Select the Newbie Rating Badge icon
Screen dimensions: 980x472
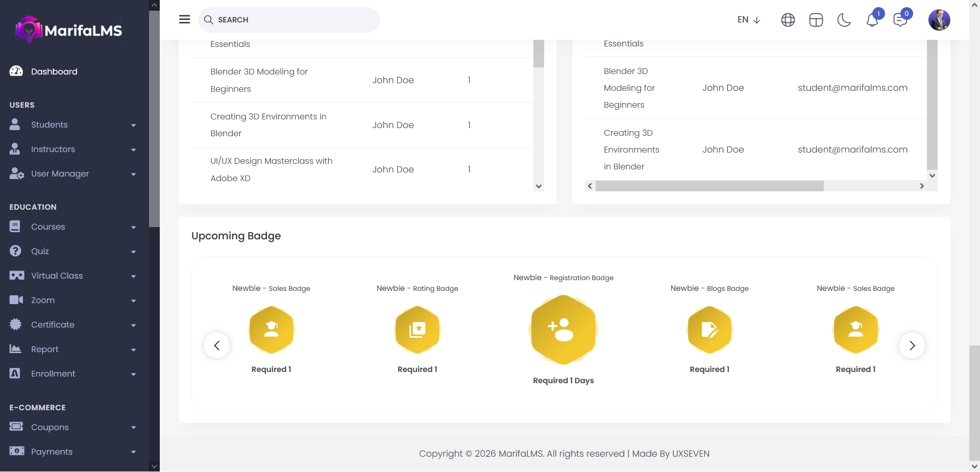click(417, 330)
